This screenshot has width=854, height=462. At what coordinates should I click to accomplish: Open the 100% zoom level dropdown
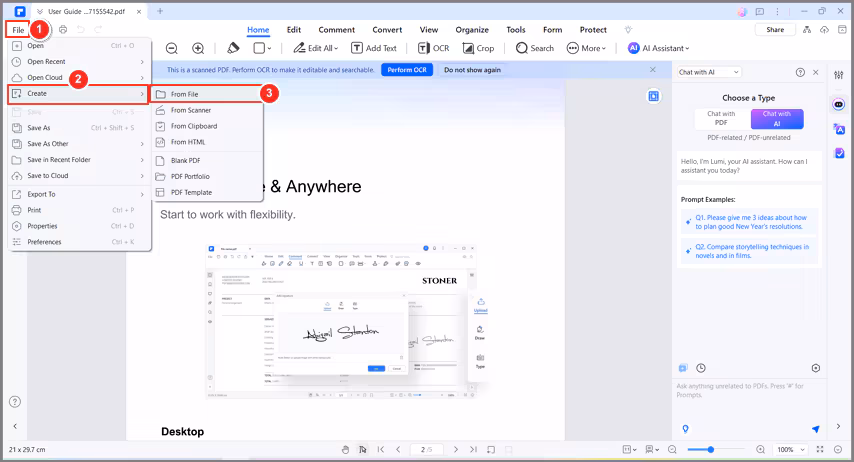[x=790, y=450]
